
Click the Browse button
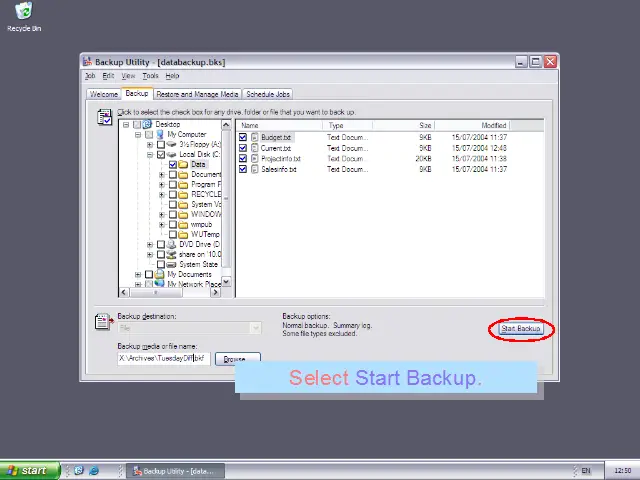tap(235, 359)
